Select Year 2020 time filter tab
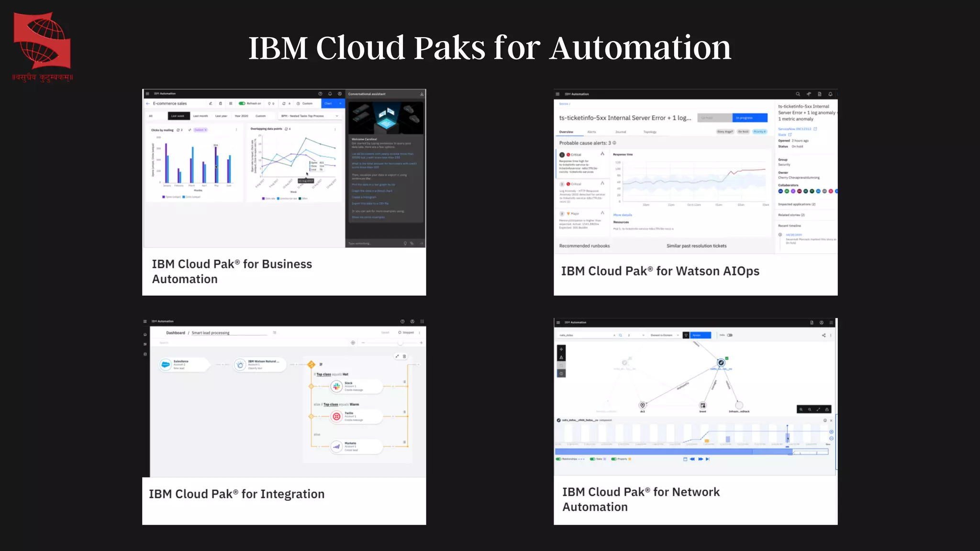The height and width of the screenshot is (551, 980). tap(241, 116)
